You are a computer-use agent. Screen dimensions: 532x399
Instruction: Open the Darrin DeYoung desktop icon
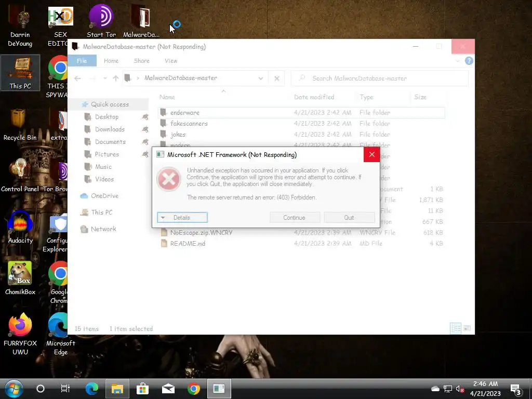20,26
